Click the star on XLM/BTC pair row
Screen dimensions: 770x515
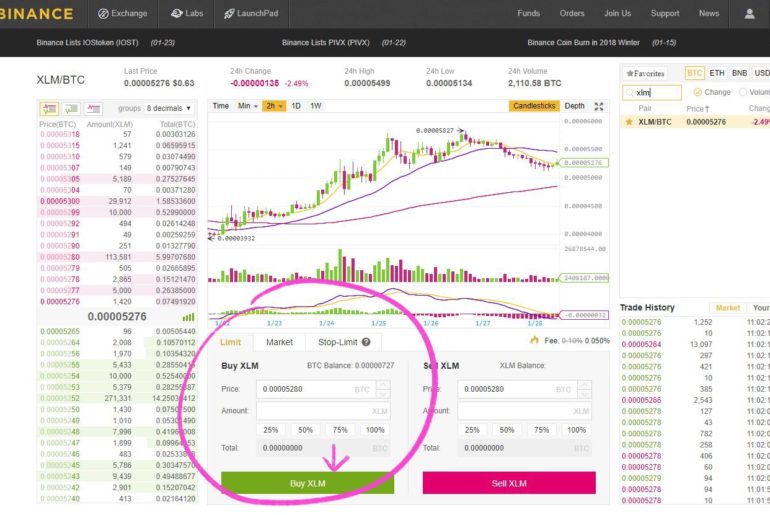629,122
